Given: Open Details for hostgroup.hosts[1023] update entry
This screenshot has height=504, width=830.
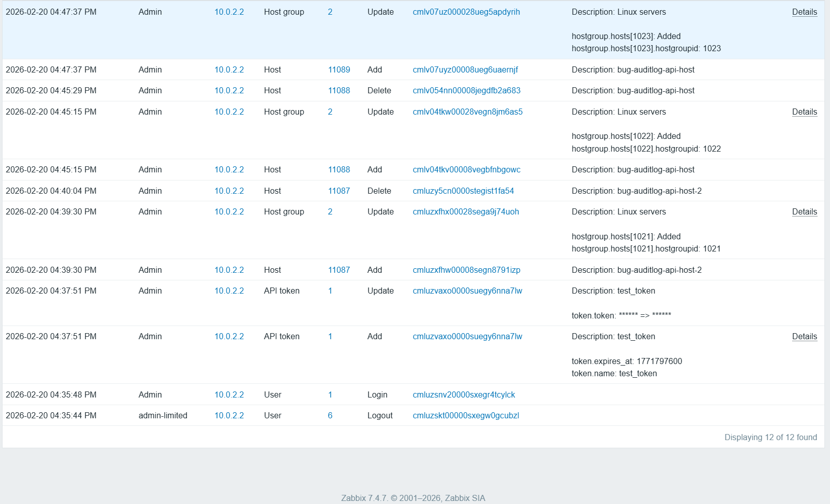Looking at the screenshot, I should point(804,12).
